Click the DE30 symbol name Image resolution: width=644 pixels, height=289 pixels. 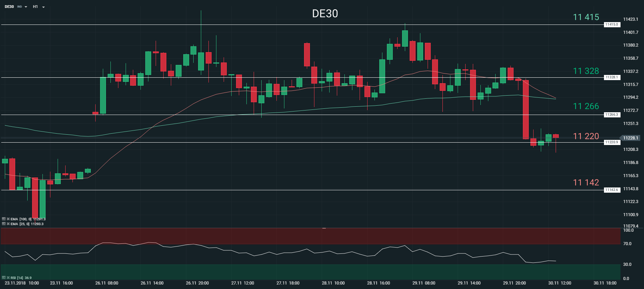[x=9, y=7]
